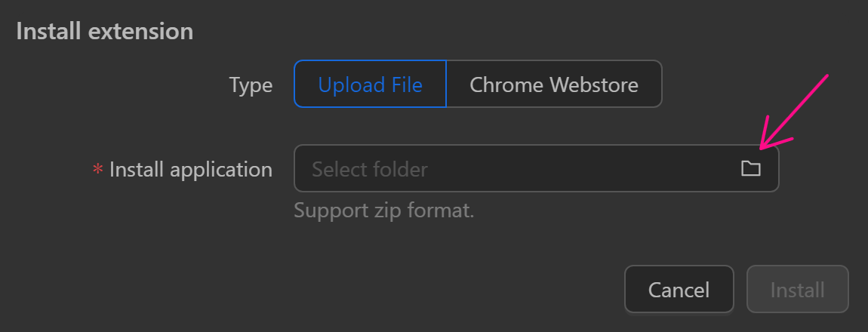Focus the Install application folder field
Image resolution: width=868 pixels, height=332 pixels.
pyautogui.click(x=513, y=169)
